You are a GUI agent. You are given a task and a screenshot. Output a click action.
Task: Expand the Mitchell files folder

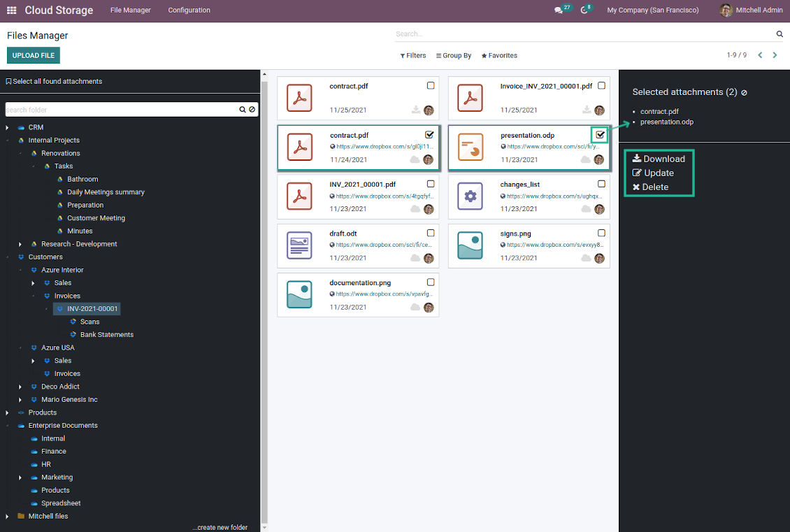7,517
